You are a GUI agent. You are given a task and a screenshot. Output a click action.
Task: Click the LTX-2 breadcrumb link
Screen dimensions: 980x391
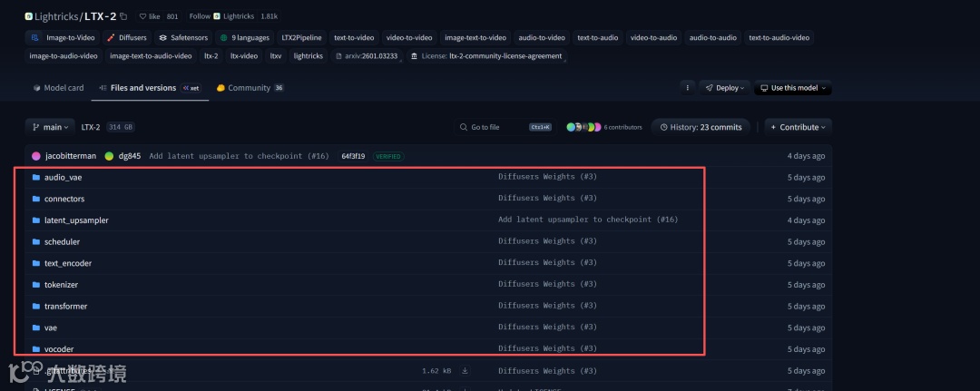tap(91, 127)
